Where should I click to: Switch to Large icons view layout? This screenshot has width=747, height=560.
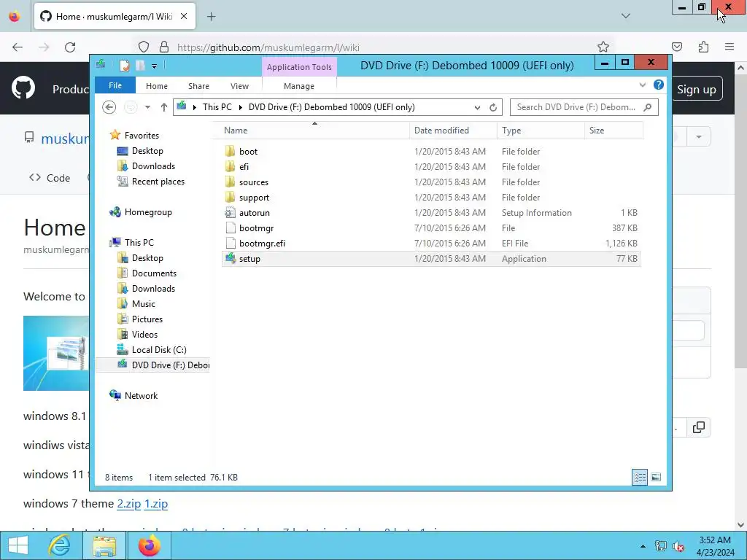coord(656,477)
